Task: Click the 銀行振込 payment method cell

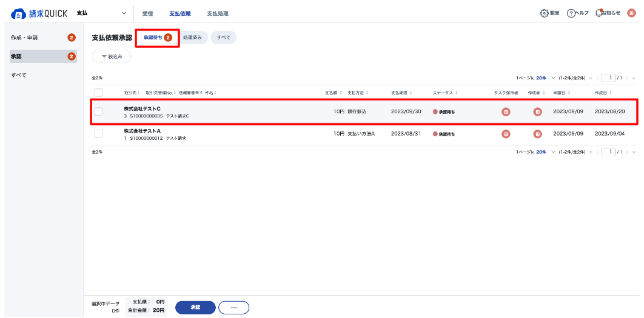Action: 357,111
